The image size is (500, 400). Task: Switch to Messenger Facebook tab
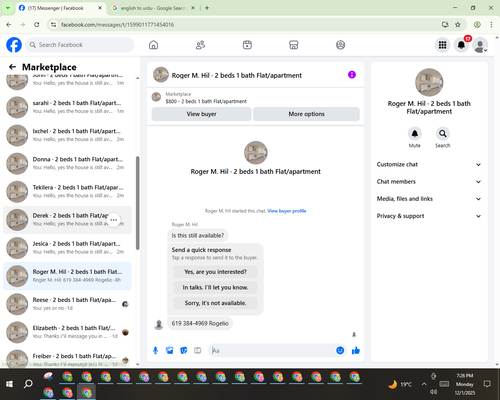(60, 8)
